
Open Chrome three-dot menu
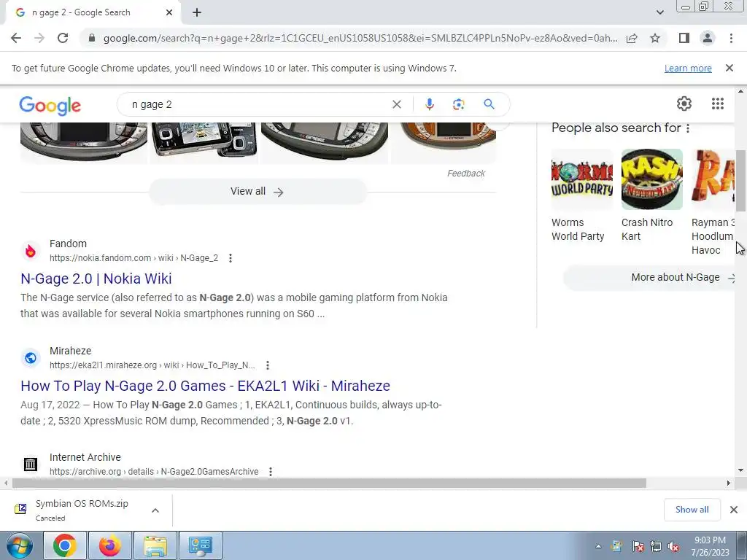pyautogui.click(x=731, y=38)
